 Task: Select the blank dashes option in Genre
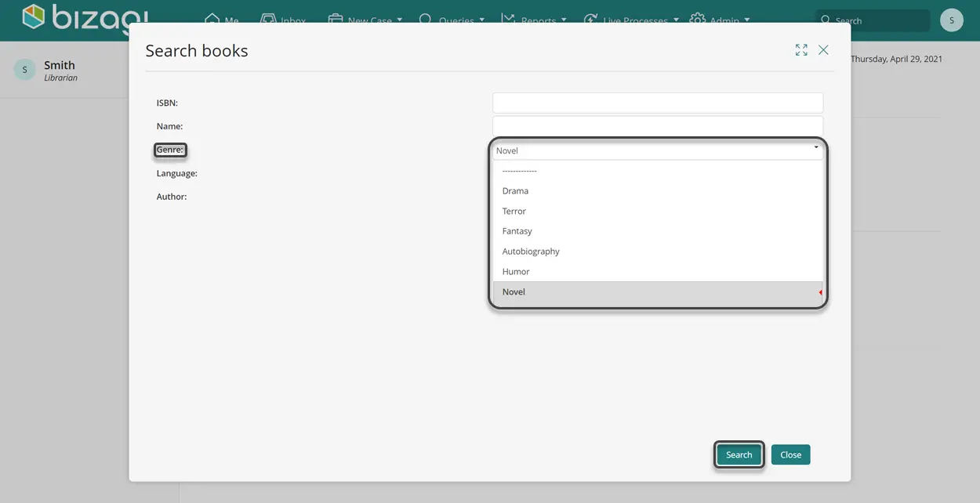coord(658,171)
